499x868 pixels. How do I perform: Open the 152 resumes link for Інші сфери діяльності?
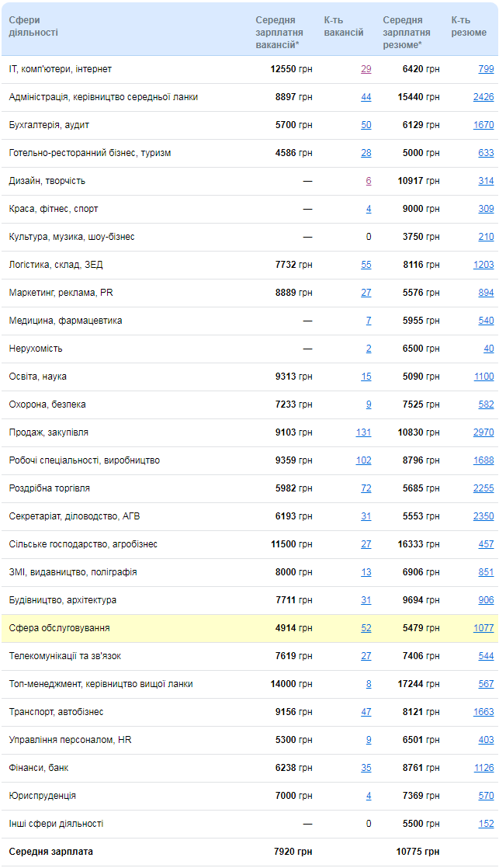(x=487, y=824)
